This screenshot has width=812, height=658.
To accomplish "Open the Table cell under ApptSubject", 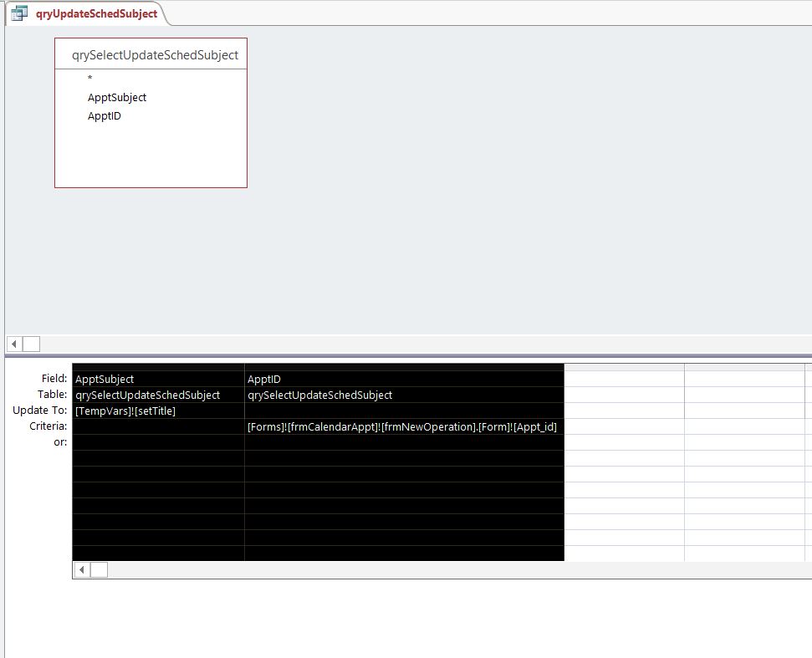I will pos(158,395).
